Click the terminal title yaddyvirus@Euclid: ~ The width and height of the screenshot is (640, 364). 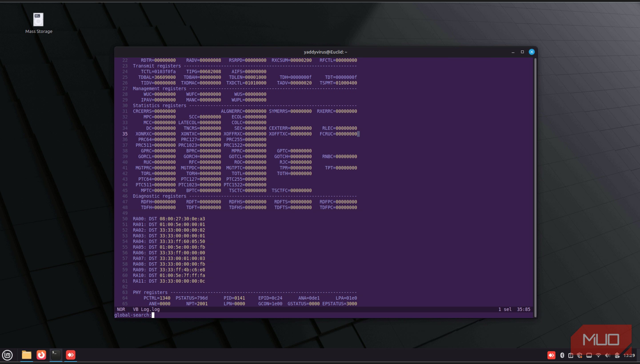(325, 52)
